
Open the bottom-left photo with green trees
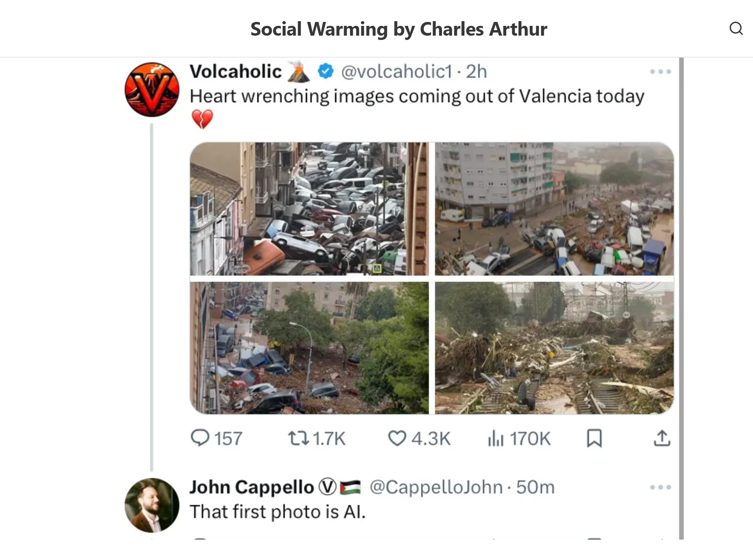309,348
